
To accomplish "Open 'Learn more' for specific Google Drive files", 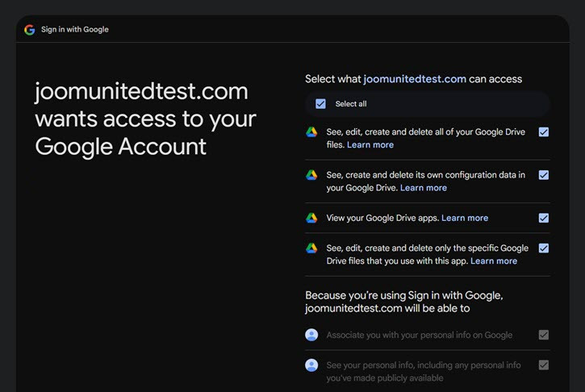I will pyautogui.click(x=494, y=261).
